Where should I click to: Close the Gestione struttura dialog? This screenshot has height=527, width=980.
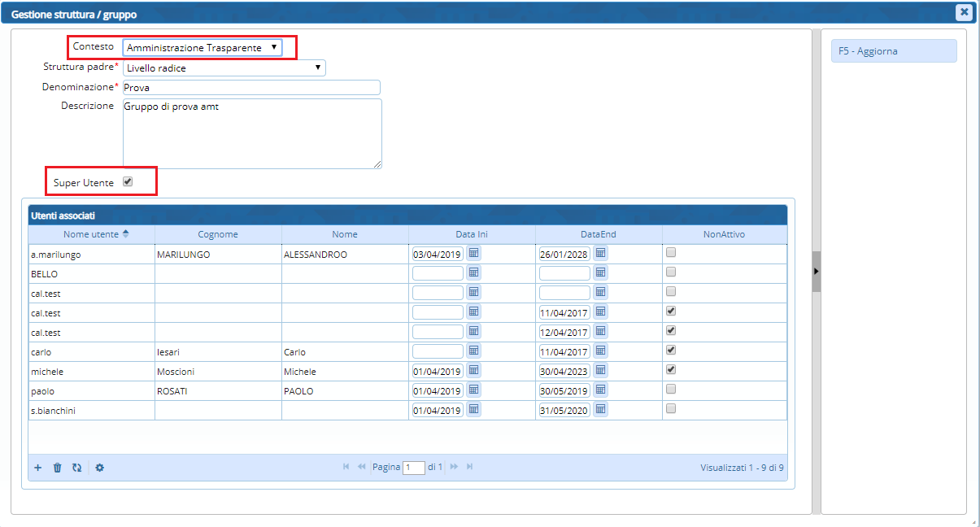964,12
